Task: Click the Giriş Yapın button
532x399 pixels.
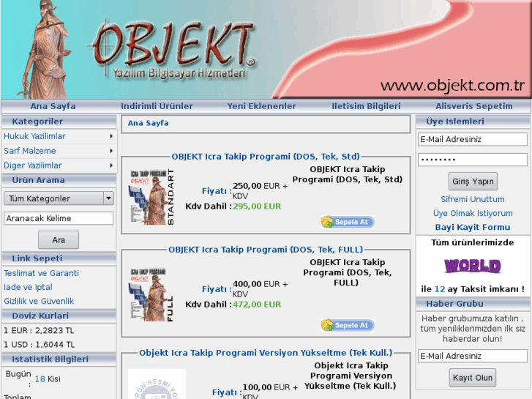Action: [x=473, y=182]
